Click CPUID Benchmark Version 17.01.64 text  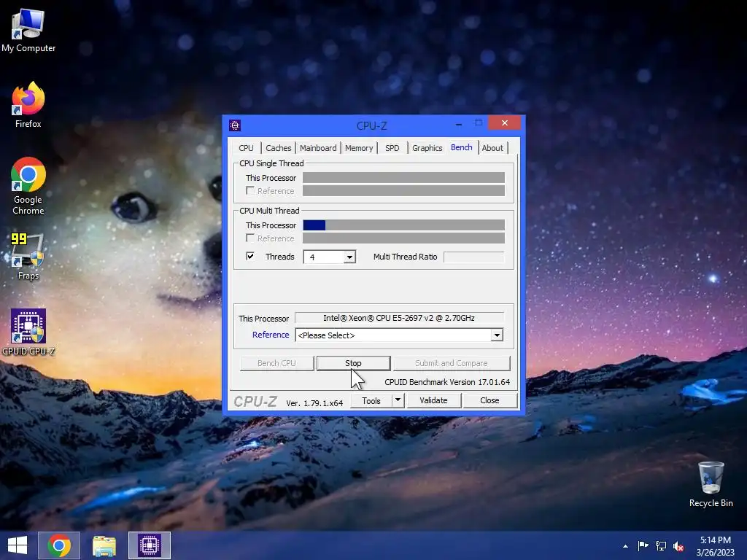(x=447, y=382)
